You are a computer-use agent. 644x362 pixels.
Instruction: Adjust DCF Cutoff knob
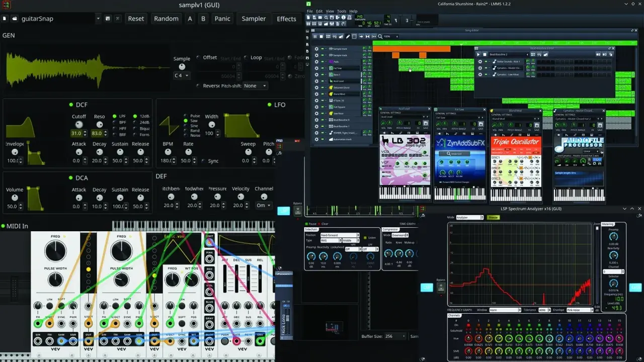[x=78, y=124]
